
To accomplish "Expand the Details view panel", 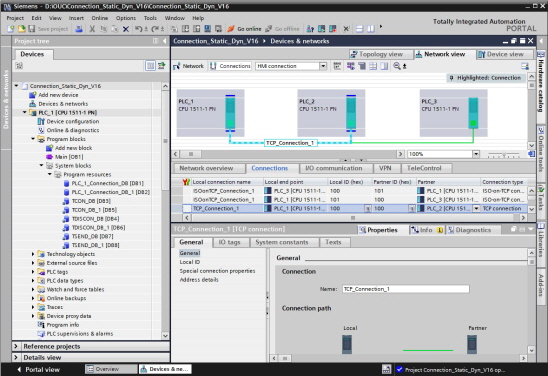I will pos(16,357).
